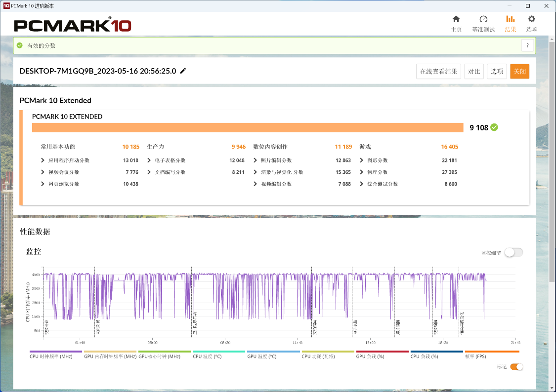Select the GPU temperature legend color bar
This screenshot has width=556, height=392.
pos(273,352)
